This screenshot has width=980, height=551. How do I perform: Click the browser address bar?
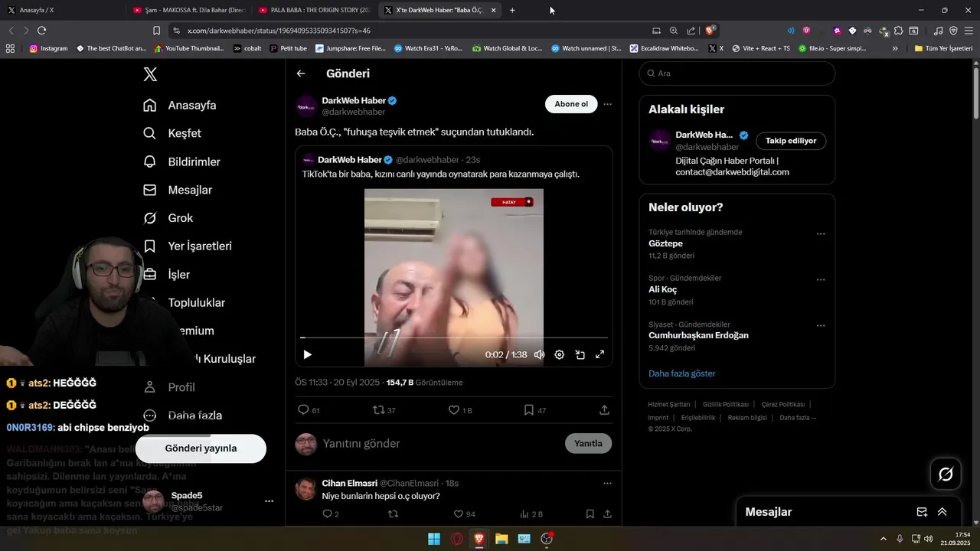pyautogui.click(x=413, y=31)
